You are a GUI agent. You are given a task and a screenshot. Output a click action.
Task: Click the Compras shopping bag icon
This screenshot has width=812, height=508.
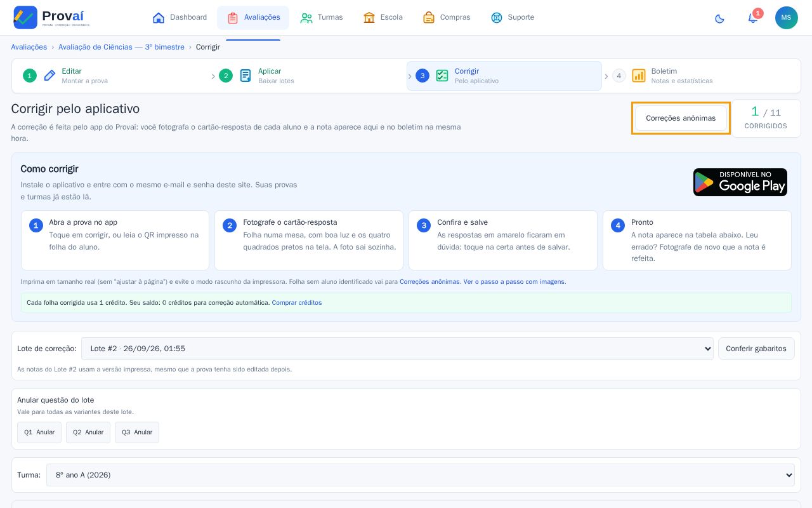coord(429,18)
